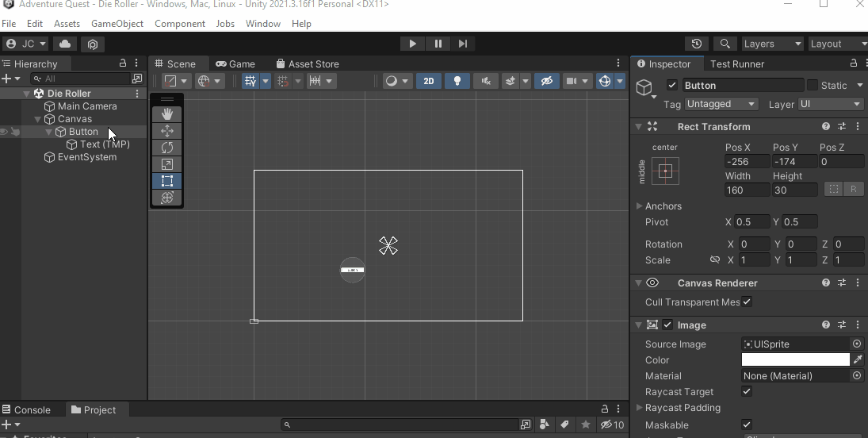Enable the Static checkbox
868x438 pixels.
coord(812,86)
